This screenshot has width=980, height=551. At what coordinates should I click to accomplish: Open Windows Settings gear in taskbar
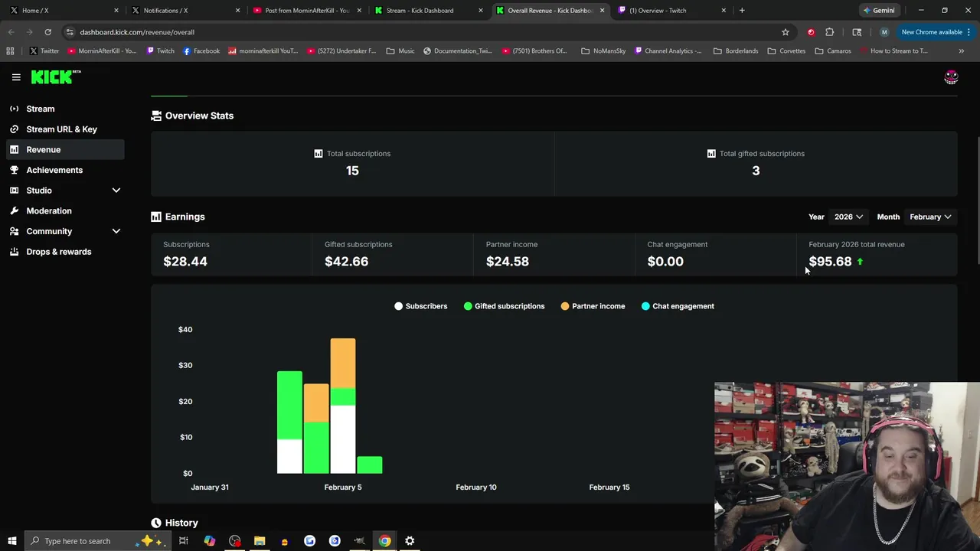click(410, 541)
